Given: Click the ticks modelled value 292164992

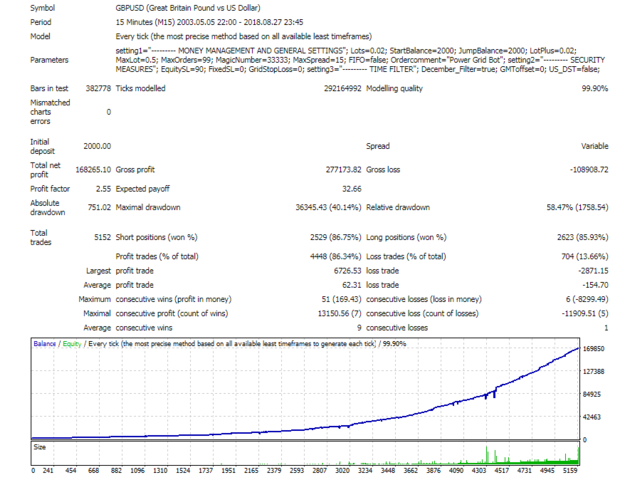Looking at the screenshot, I should pos(342,88).
